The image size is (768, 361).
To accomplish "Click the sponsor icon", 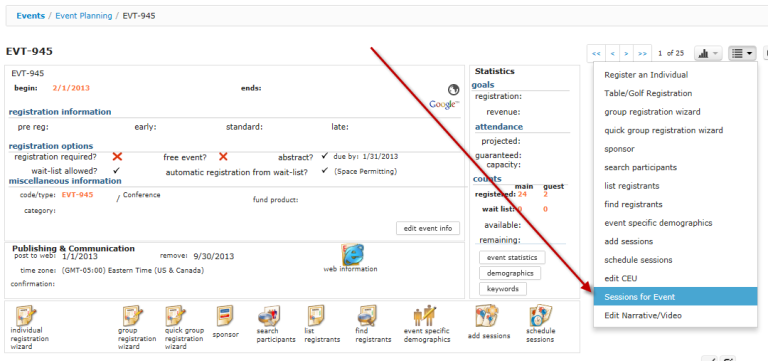I will click(225, 316).
